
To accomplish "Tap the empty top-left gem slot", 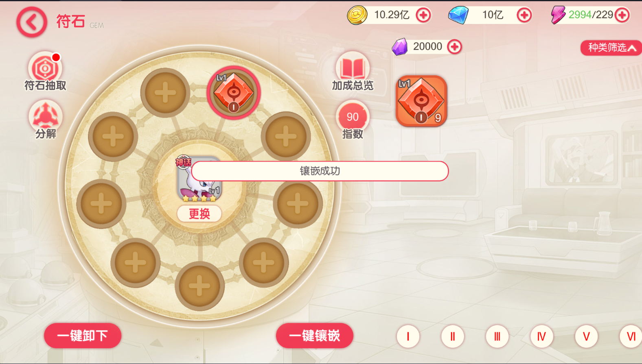I will (x=165, y=93).
